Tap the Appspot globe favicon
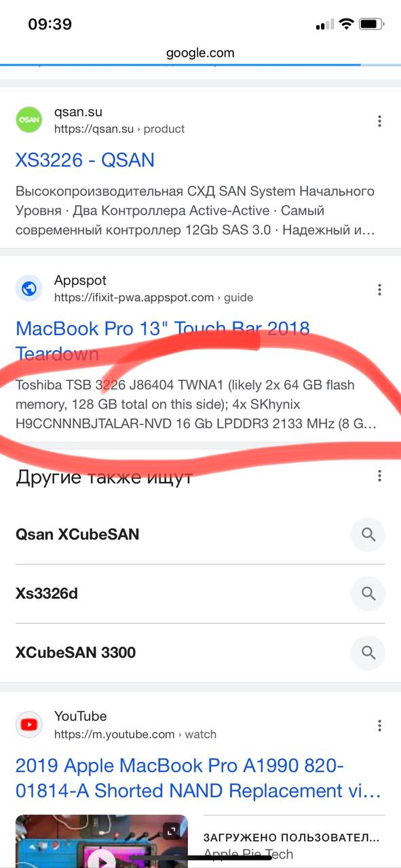Image resolution: width=401 pixels, height=868 pixels. [x=29, y=289]
